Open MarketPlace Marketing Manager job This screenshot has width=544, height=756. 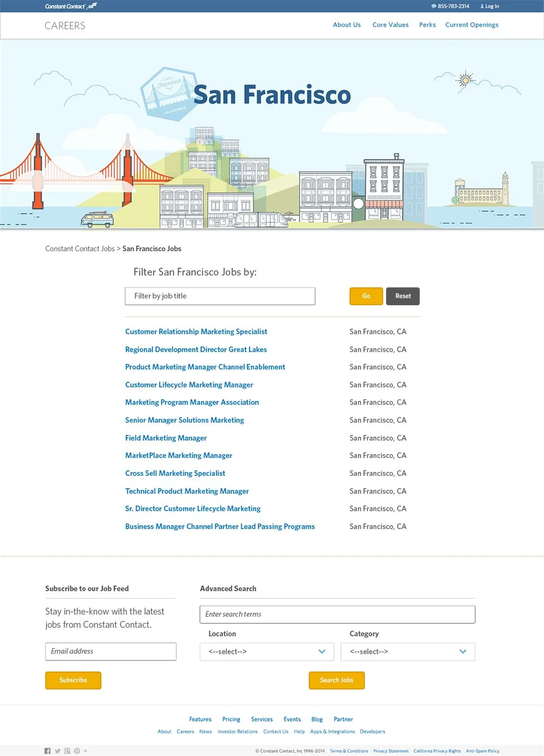tap(178, 455)
